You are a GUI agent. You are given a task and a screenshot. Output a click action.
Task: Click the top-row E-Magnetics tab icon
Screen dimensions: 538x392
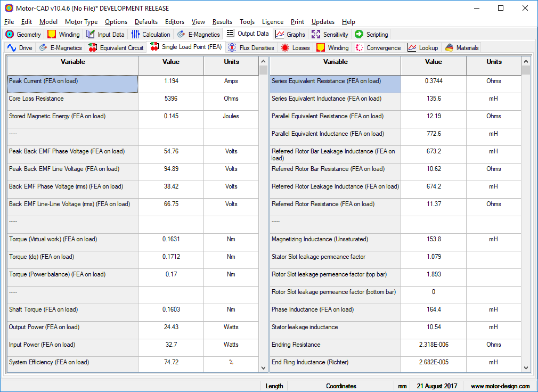point(181,34)
